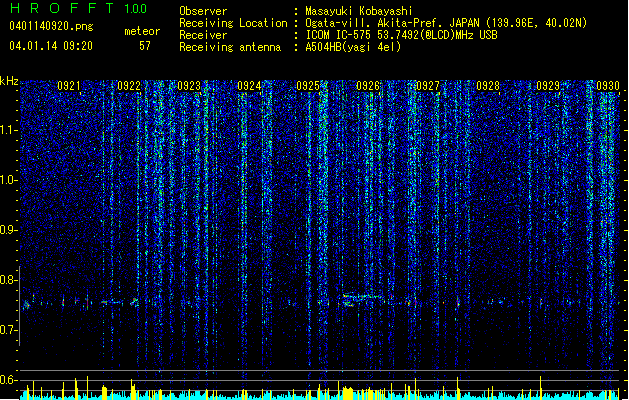The width and height of the screenshot is (629, 400).
Task: Click the 0922 time marker
Action: pos(129,86)
